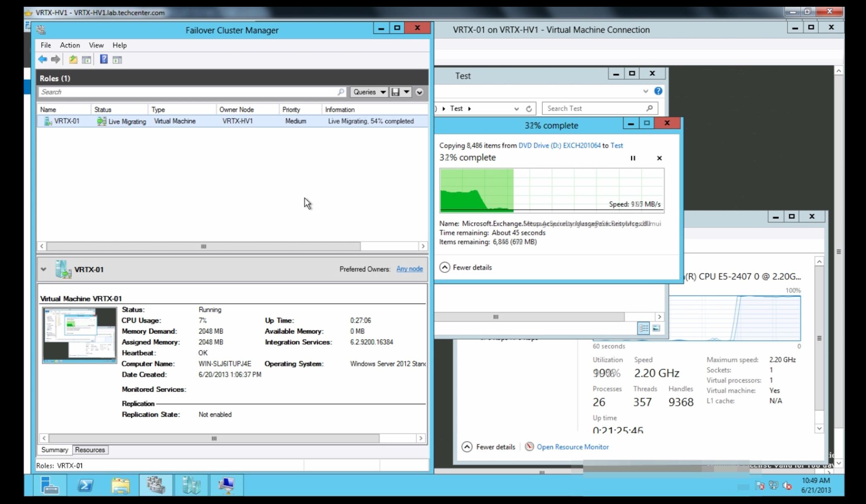This screenshot has width=866, height=504.
Task: Pause the file copy operation
Action: pyautogui.click(x=633, y=158)
